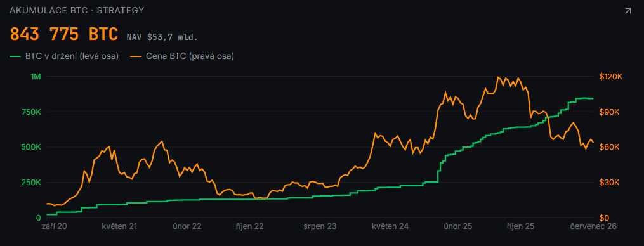Click the 'září 20' date label

pos(54,226)
